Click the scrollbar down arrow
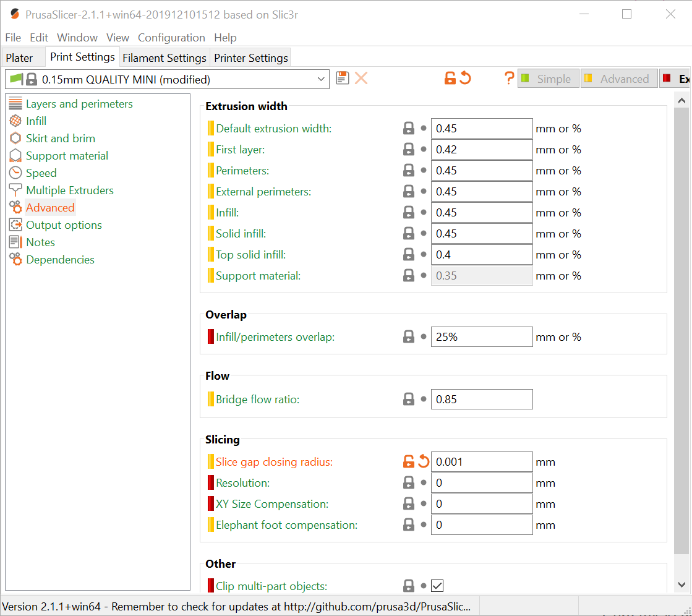 [681, 584]
